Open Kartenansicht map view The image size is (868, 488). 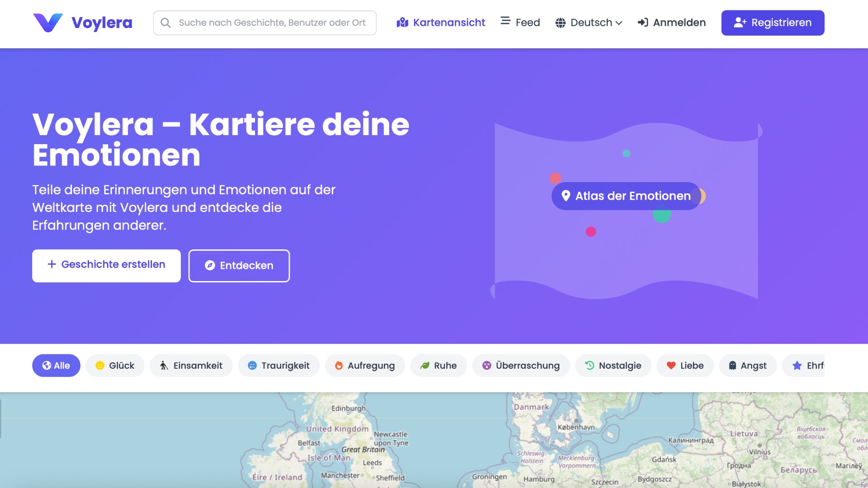point(441,23)
